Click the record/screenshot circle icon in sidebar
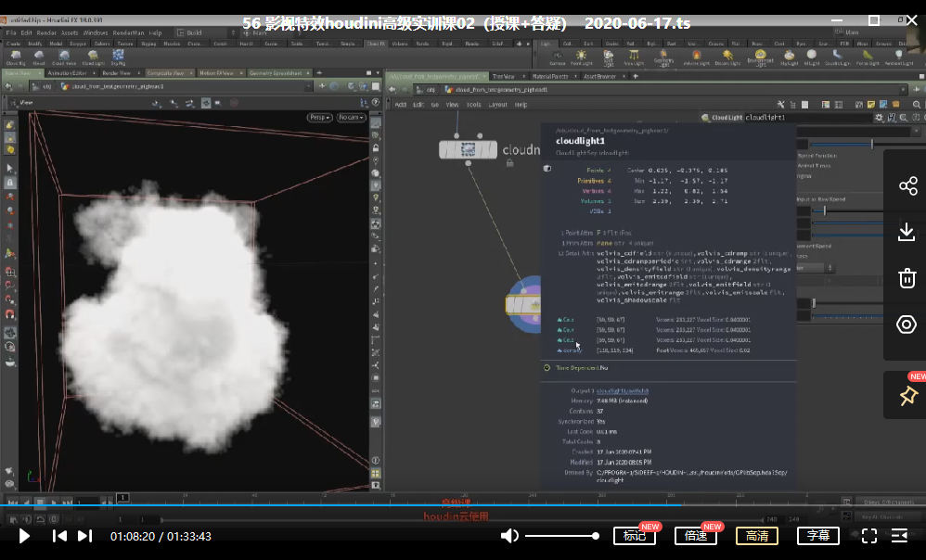 [x=907, y=325]
